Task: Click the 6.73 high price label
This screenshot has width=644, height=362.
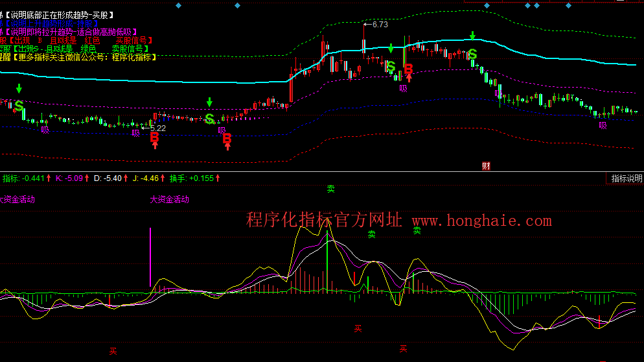Action: point(379,25)
